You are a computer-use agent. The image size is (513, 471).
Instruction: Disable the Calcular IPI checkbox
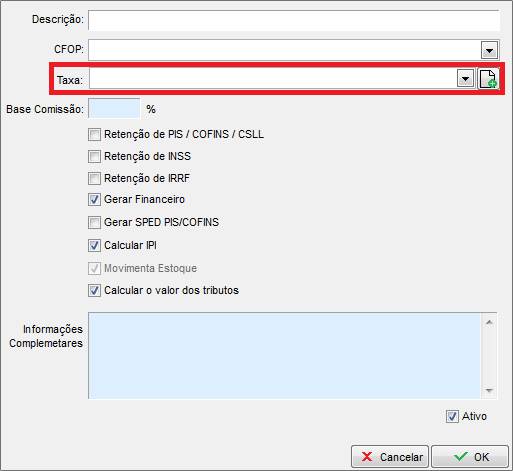pyautogui.click(x=94, y=246)
